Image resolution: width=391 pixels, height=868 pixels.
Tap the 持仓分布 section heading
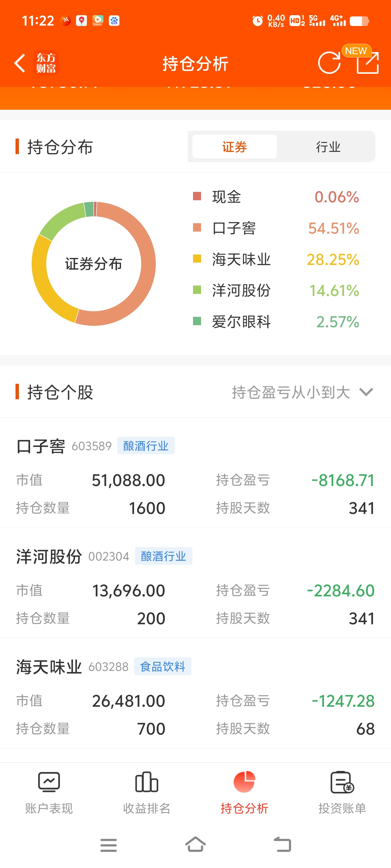pyautogui.click(x=60, y=147)
